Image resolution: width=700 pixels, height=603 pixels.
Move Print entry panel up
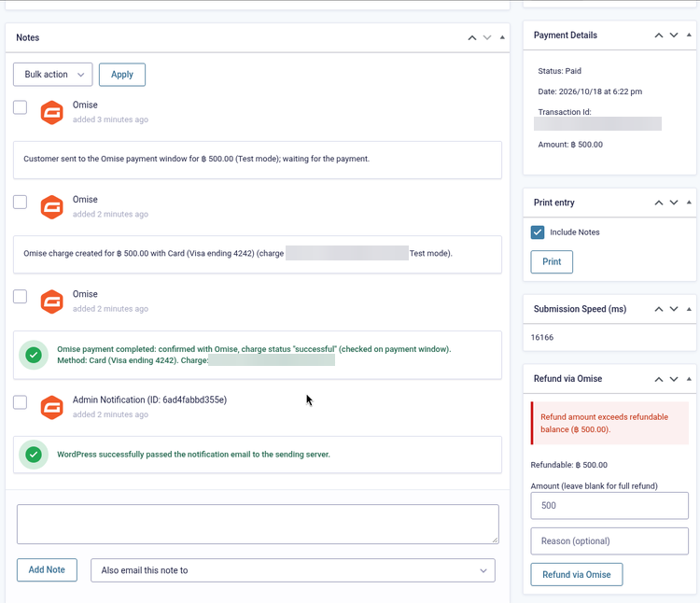pyautogui.click(x=659, y=203)
